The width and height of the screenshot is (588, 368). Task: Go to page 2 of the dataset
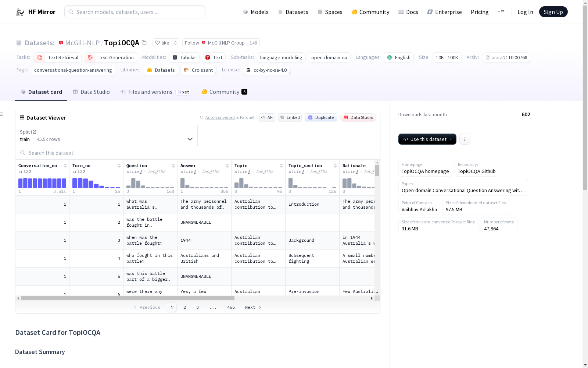point(184,307)
